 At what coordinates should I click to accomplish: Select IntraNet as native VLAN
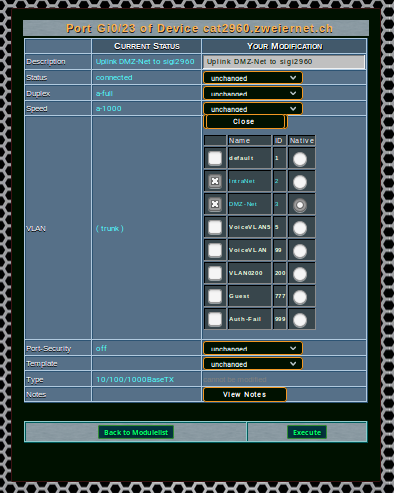click(300, 182)
